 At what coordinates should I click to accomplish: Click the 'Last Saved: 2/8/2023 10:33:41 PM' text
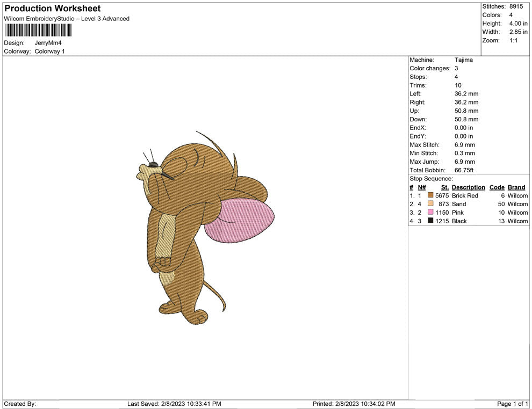pos(174,404)
